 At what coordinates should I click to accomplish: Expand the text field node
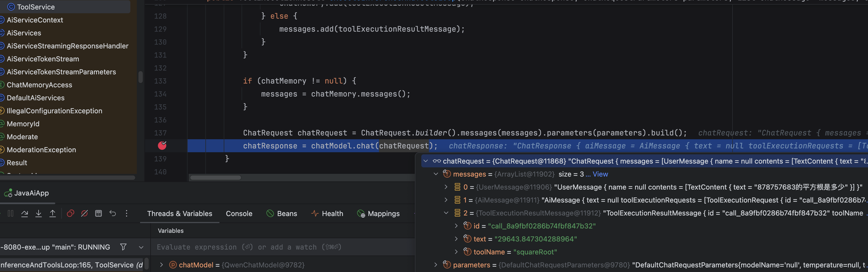pyautogui.click(x=456, y=239)
